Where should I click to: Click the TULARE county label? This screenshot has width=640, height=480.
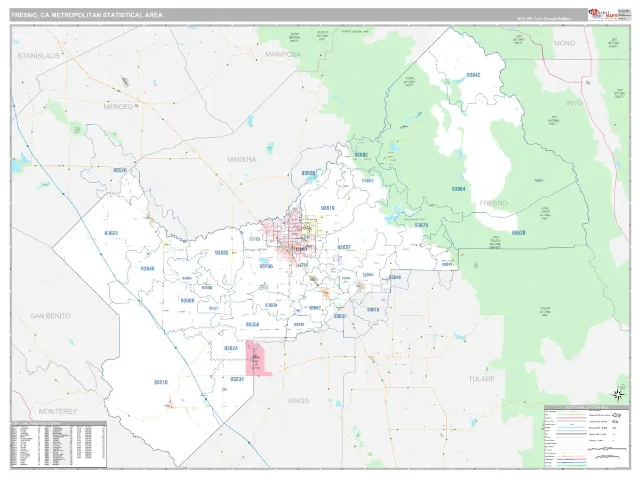click(481, 379)
